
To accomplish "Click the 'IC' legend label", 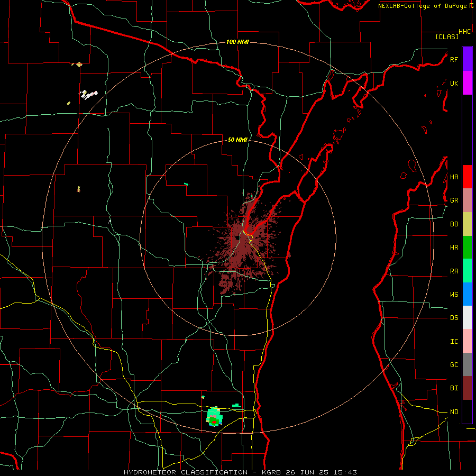I will pyautogui.click(x=454, y=342).
